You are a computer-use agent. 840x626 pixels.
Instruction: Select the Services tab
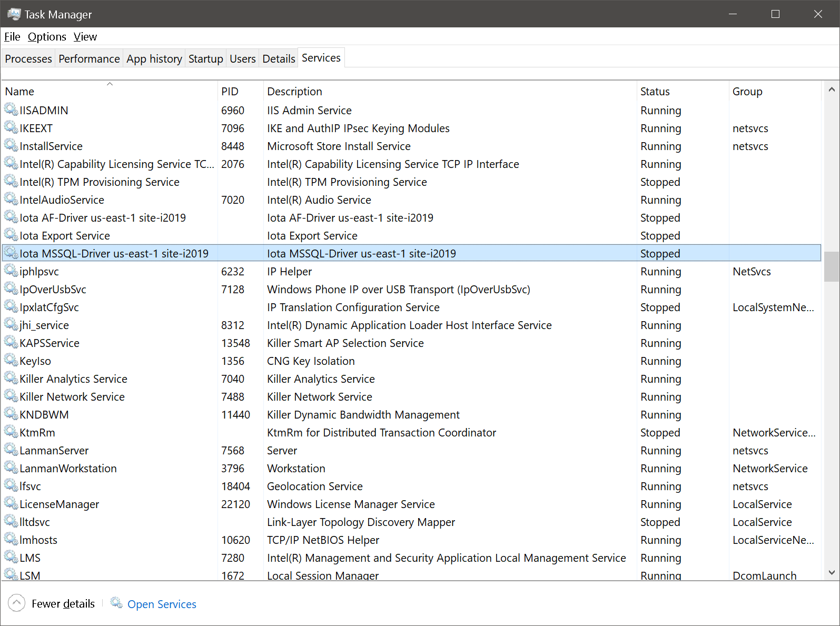[x=321, y=58]
